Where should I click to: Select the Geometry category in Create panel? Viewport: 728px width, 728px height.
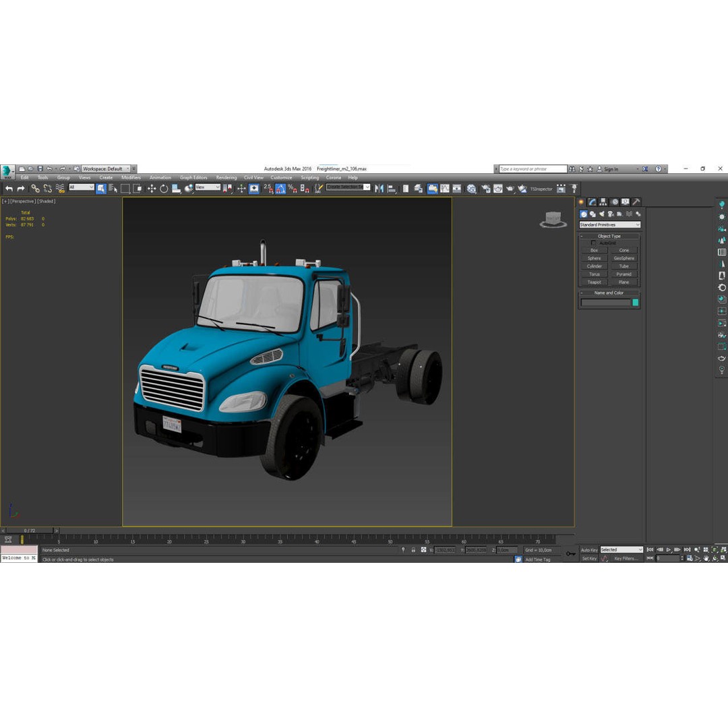[x=584, y=214]
